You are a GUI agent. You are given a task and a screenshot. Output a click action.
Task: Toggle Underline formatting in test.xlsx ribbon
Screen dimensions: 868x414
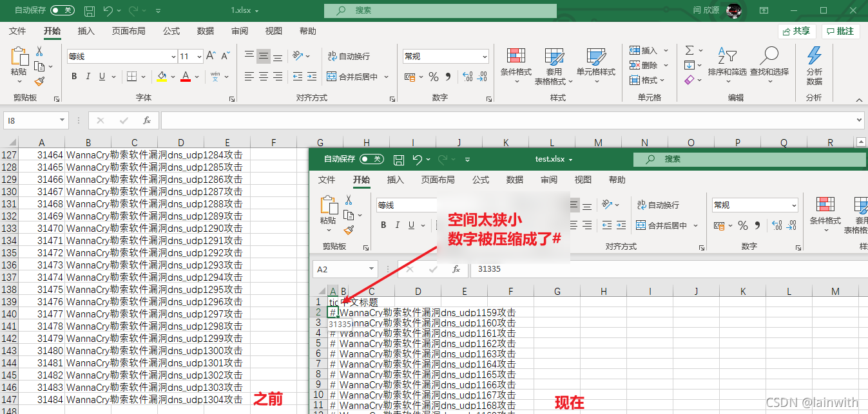(411, 225)
